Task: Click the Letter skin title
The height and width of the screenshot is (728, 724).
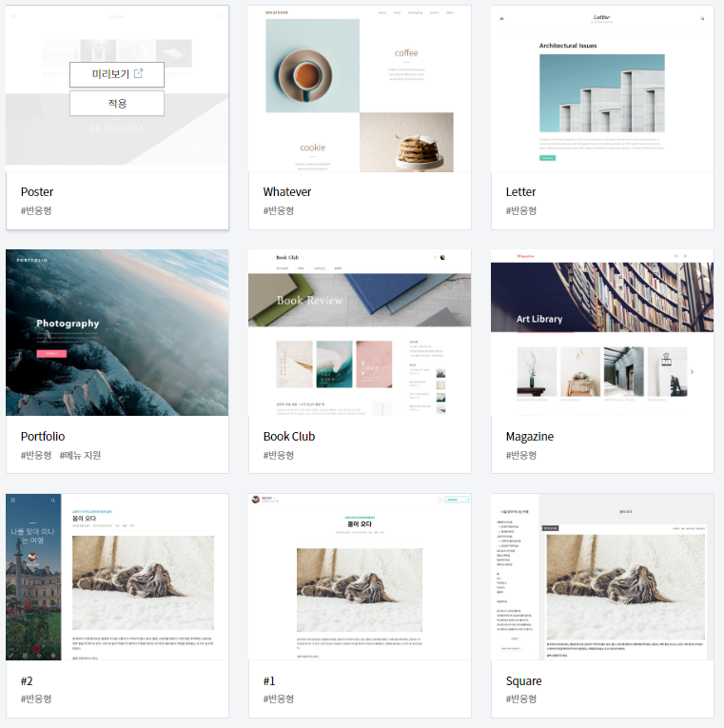Action: (520, 191)
